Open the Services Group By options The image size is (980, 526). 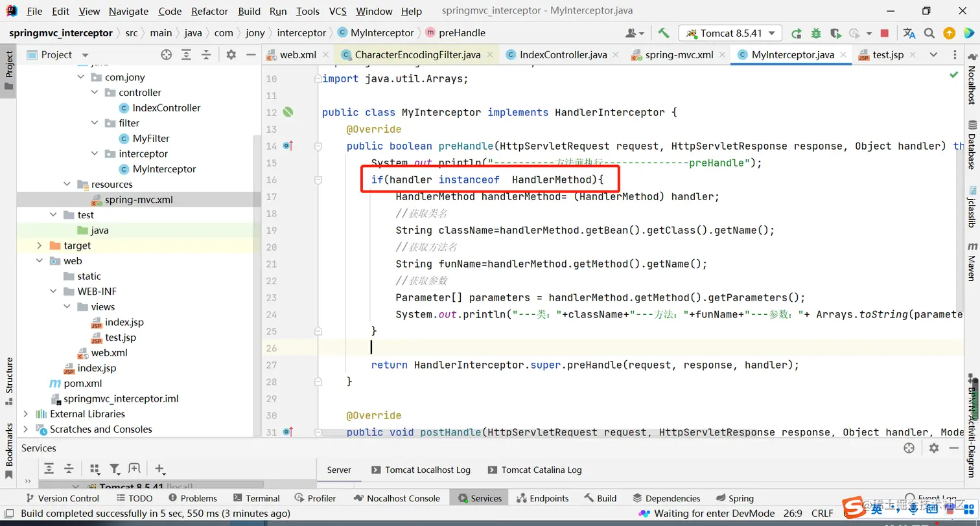[x=95, y=468]
